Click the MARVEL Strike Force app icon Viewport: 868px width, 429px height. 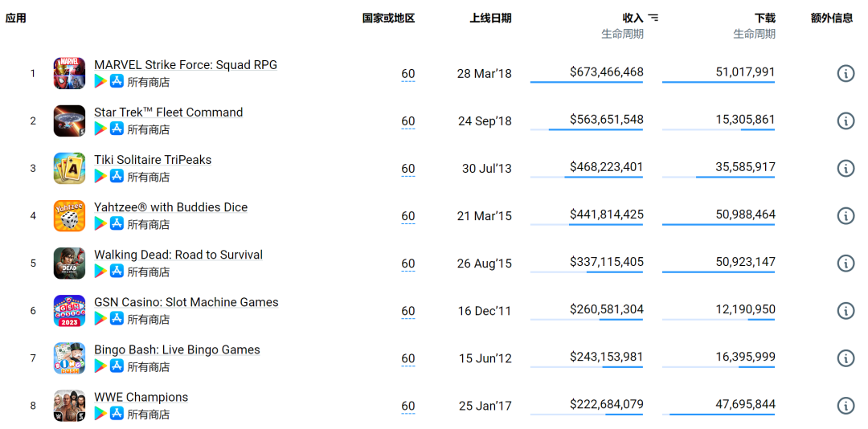coord(69,73)
